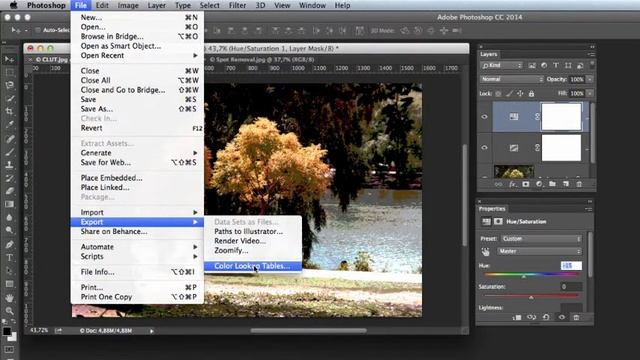Click the Hue value input field
This screenshot has height=360, width=640.
571,266
